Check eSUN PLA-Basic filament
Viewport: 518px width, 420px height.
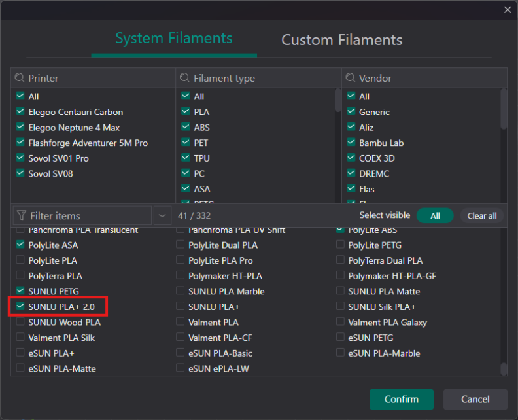[180, 353]
